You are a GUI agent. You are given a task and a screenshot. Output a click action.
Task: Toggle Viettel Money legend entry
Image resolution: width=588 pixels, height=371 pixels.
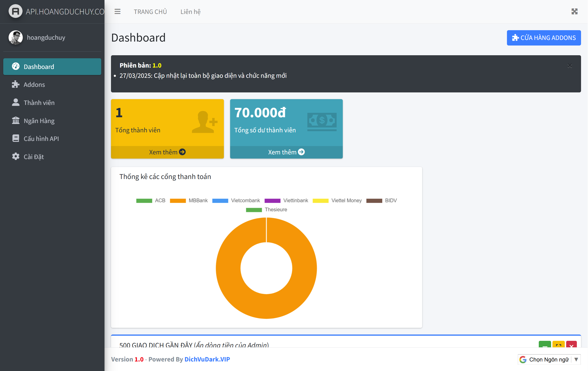[346, 200]
